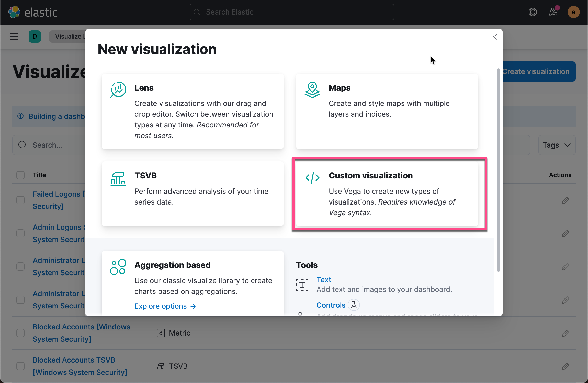
Task: Click the Maps location pin icon
Action: (312, 90)
